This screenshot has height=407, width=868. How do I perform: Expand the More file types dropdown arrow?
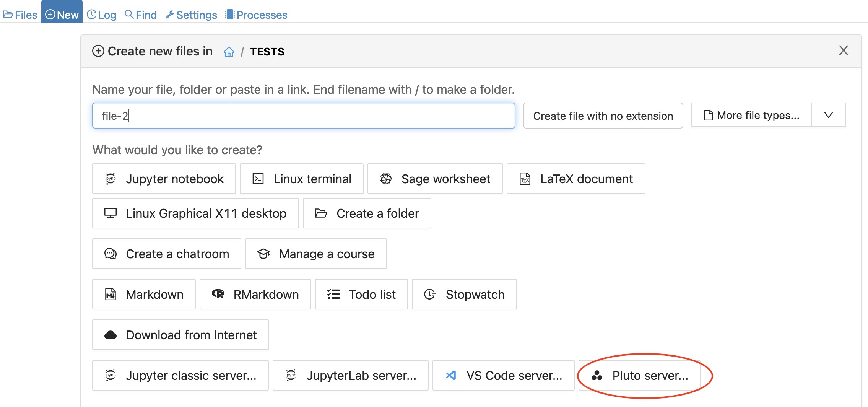tap(828, 115)
